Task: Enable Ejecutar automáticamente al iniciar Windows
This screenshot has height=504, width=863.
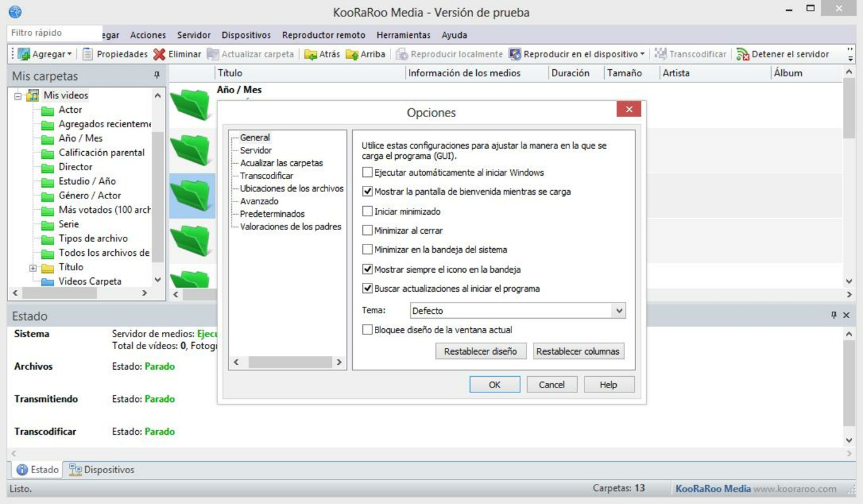Action: tap(367, 172)
